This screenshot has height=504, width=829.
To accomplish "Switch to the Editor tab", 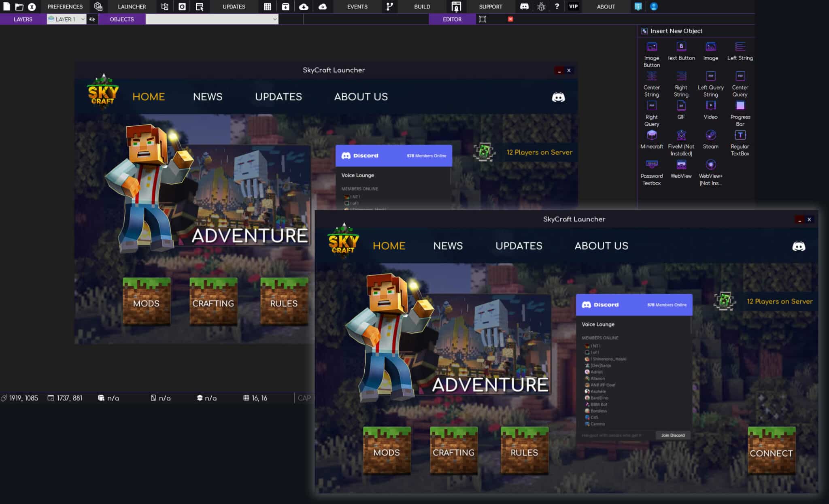I will click(x=452, y=19).
